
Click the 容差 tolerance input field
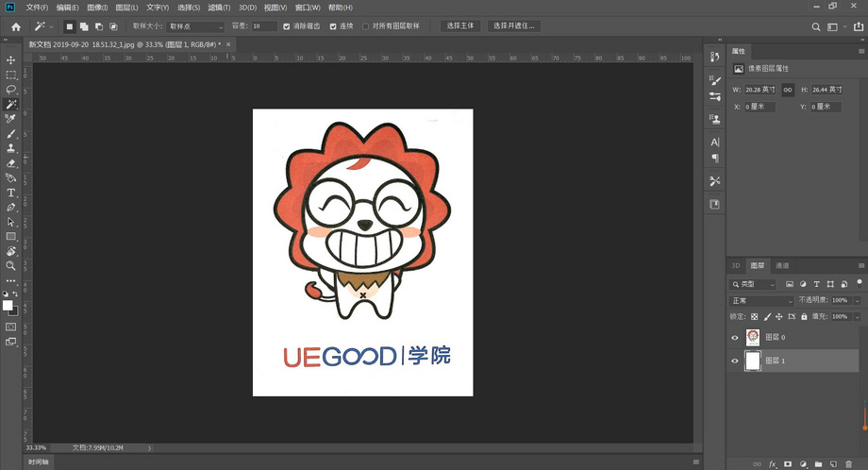(x=264, y=26)
